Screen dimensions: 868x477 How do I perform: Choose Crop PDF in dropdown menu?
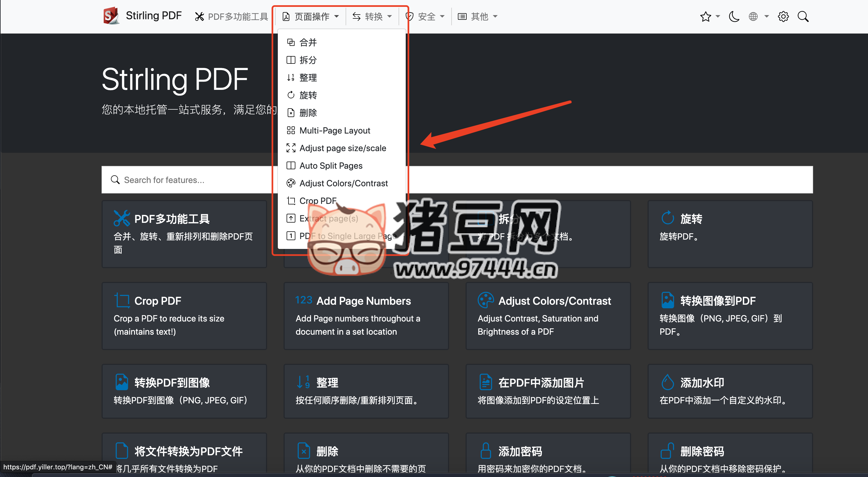(342, 201)
